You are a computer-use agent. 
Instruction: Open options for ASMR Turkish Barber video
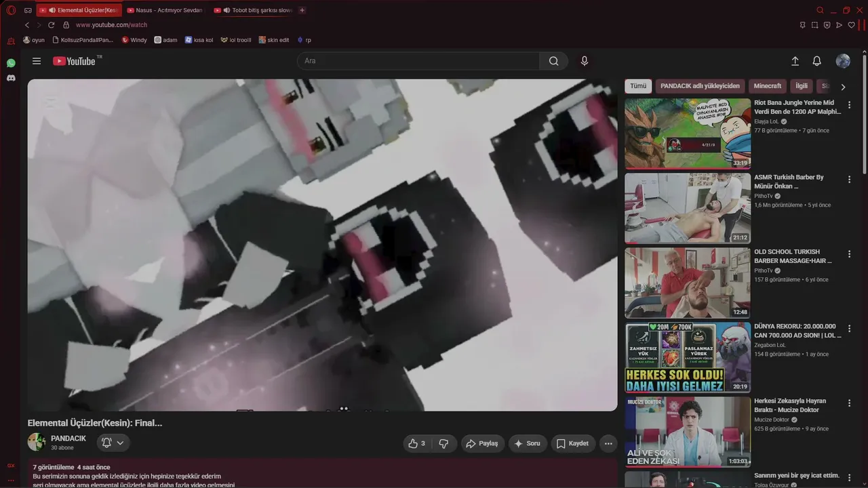849,180
